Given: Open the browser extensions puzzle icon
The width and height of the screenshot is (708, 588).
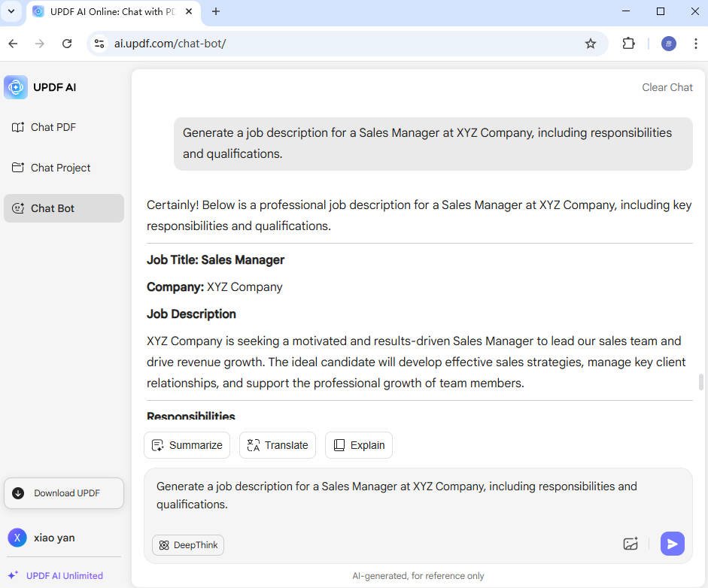Looking at the screenshot, I should 628,43.
